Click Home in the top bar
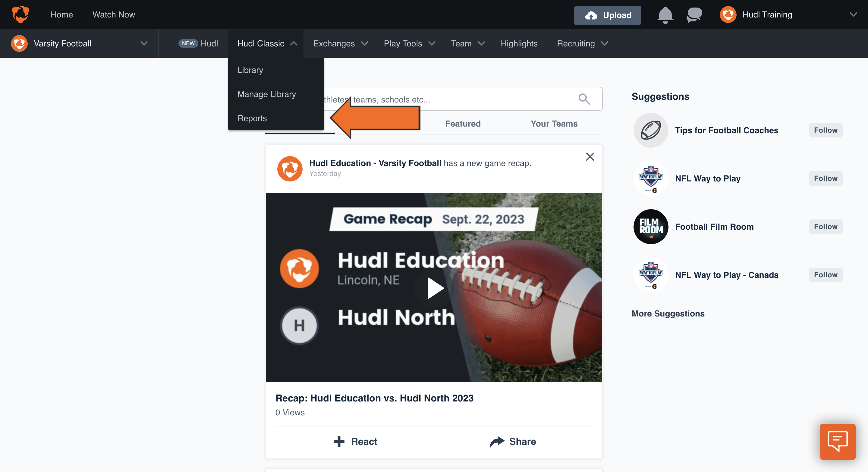Image resolution: width=868 pixels, height=472 pixels. 62,14
